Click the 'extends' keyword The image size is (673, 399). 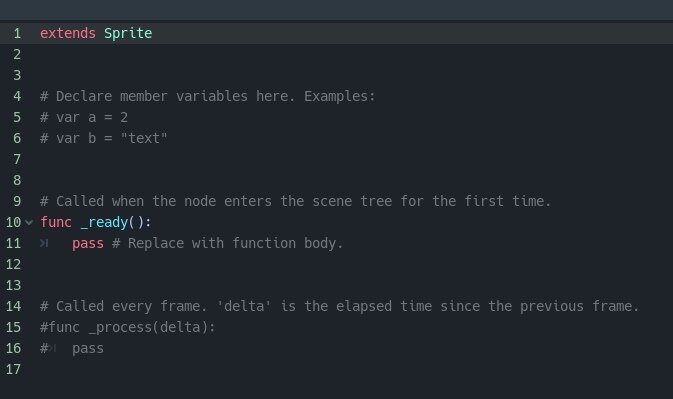tap(68, 33)
